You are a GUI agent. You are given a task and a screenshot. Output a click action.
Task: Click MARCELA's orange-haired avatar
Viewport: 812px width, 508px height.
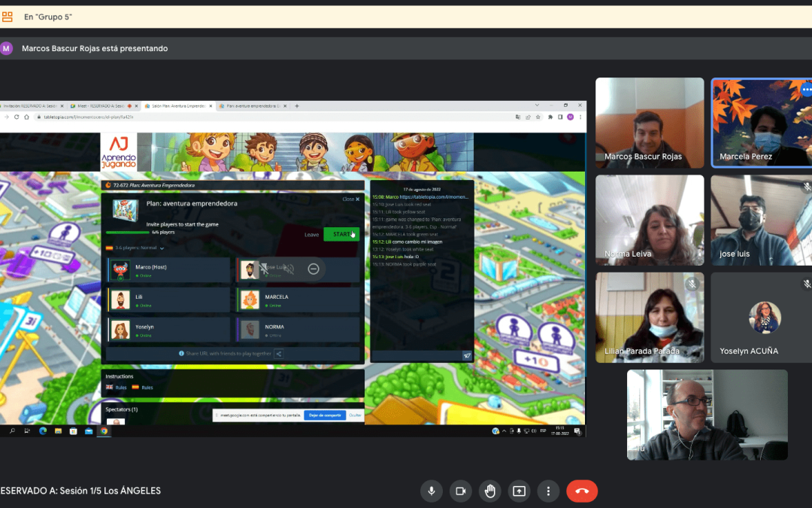click(x=250, y=300)
